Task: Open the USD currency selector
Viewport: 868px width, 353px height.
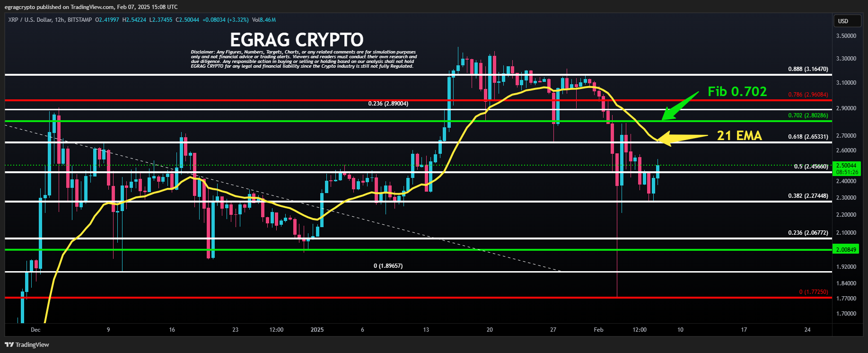Action: pyautogui.click(x=847, y=21)
